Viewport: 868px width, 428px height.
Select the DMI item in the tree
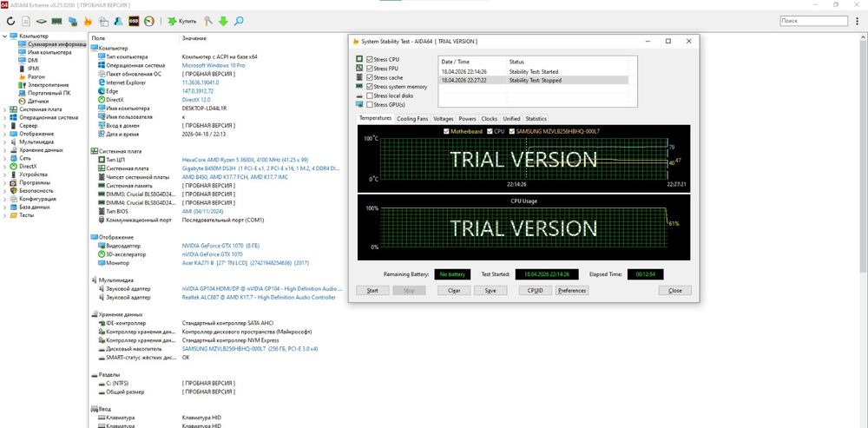coord(33,61)
